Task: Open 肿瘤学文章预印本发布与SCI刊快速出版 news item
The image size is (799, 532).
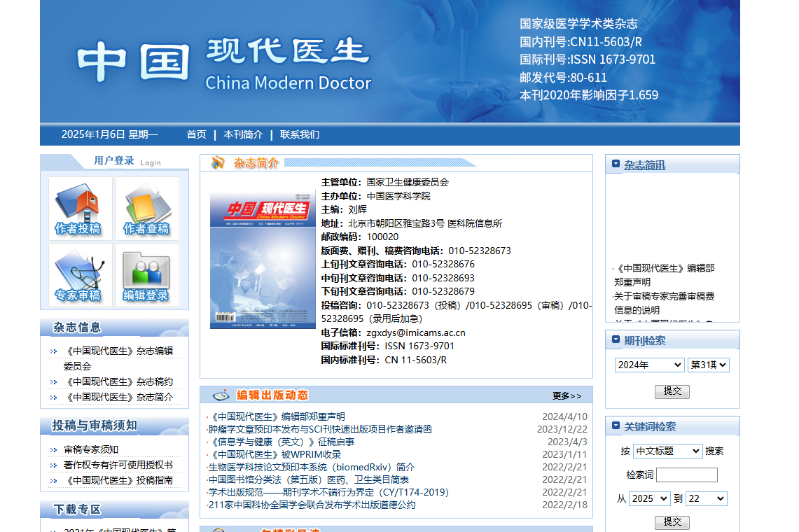Action: coord(320,429)
